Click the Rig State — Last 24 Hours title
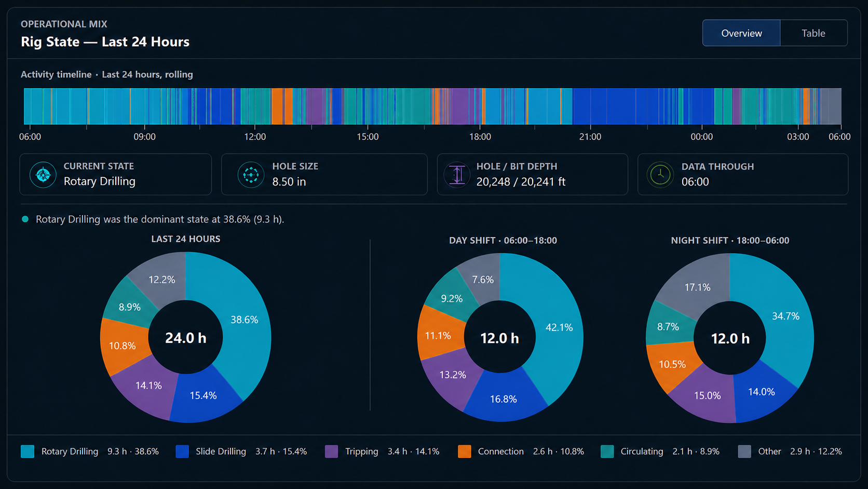The image size is (868, 489). click(105, 42)
